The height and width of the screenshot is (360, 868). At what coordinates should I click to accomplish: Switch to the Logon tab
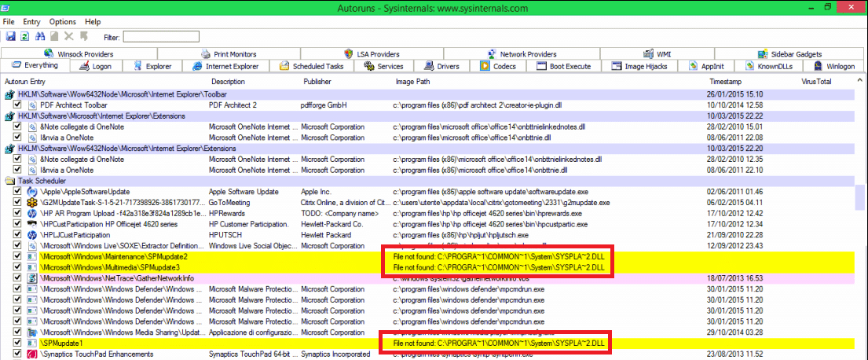coord(97,67)
